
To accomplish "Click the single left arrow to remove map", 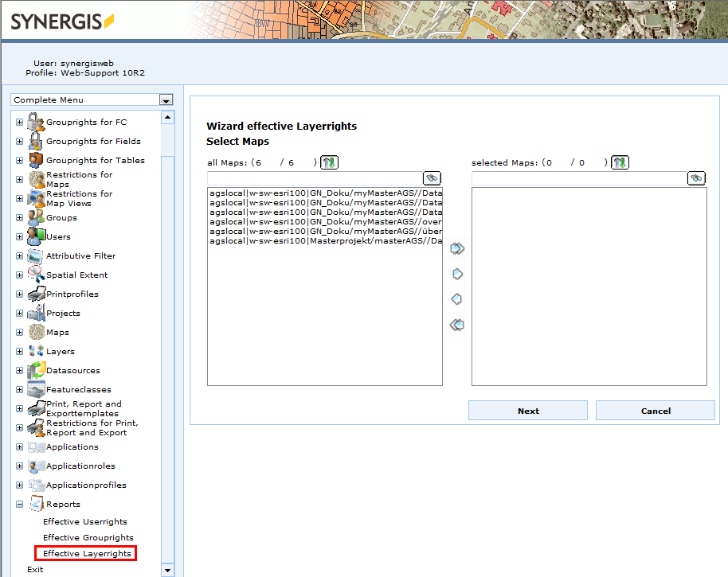I will 457,299.
